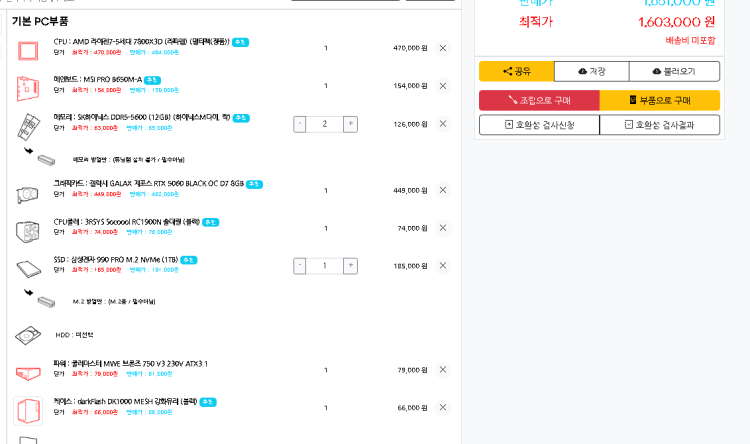Image resolution: width=750 pixels, height=444 pixels.
Task: Delete the MSI PRO B650M-A motherboard row
Action: tap(443, 86)
